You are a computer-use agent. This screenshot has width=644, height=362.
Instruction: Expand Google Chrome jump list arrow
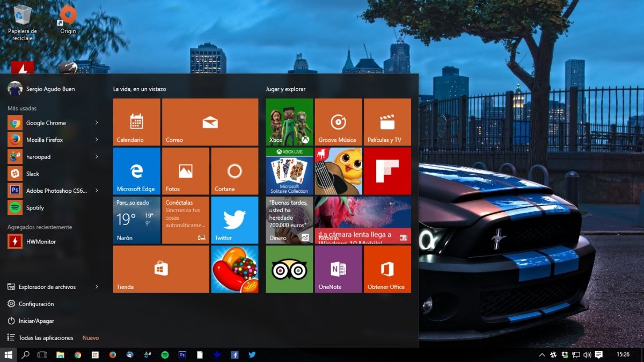tap(97, 123)
